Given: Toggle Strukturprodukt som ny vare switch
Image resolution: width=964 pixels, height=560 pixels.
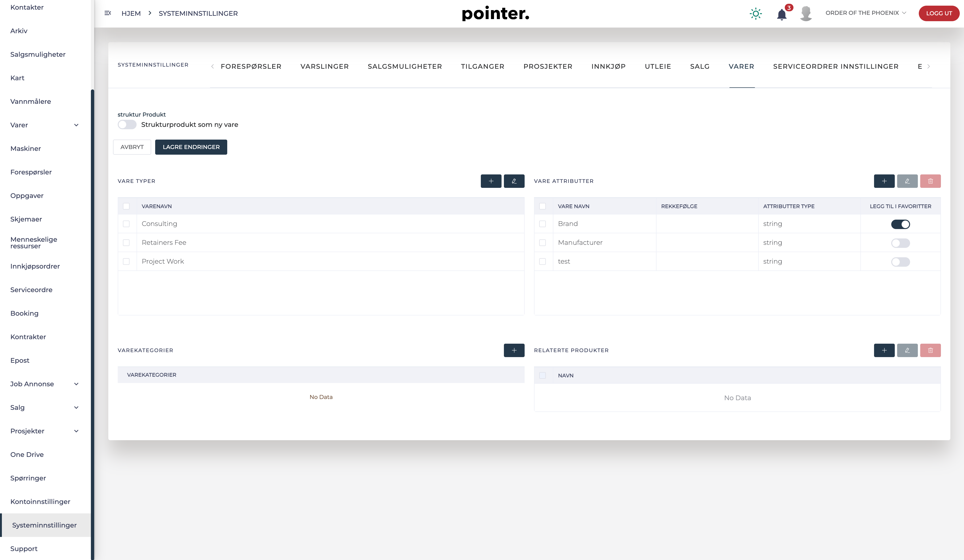Looking at the screenshot, I should click(x=127, y=125).
